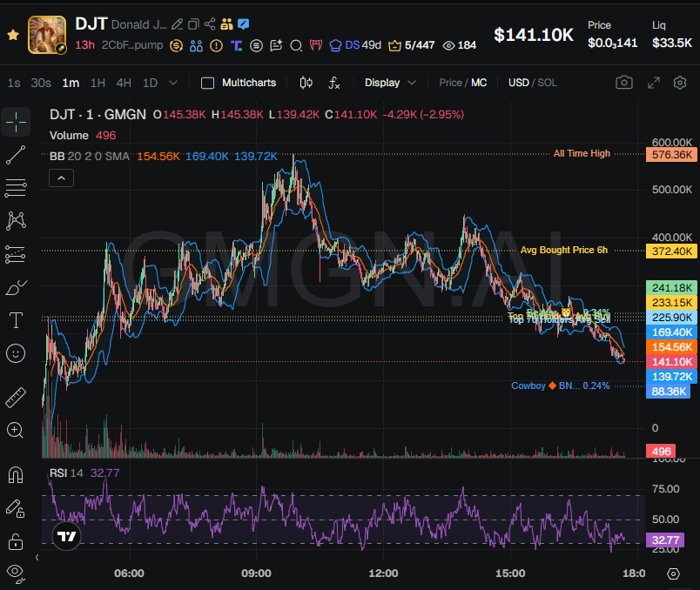The height and width of the screenshot is (590, 700).
Task: Select the 1H timeframe
Action: (98, 83)
